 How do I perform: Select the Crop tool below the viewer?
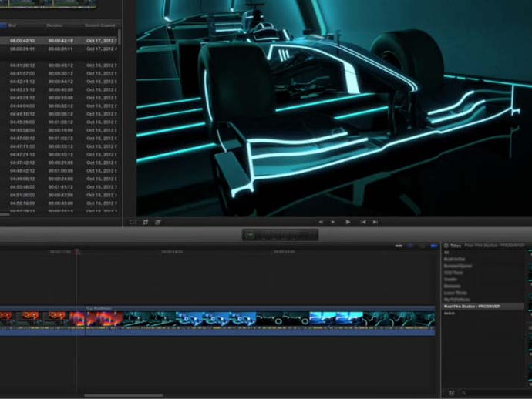click(x=146, y=222)
